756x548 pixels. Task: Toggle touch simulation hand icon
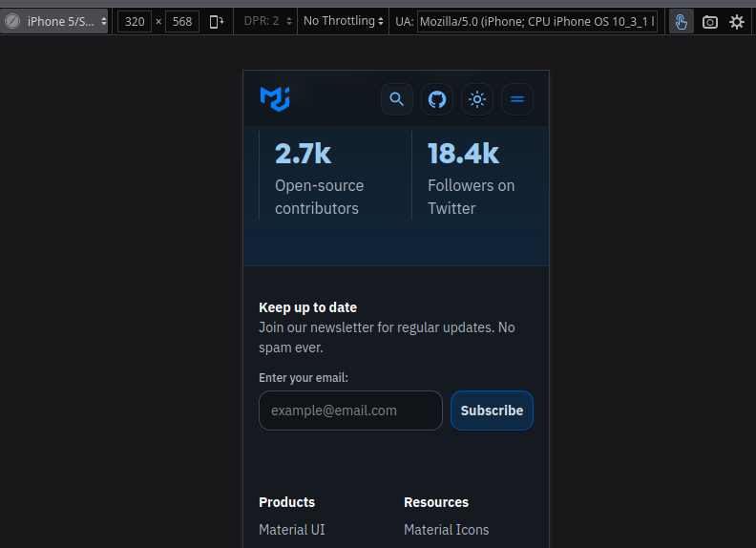[682, 22]
